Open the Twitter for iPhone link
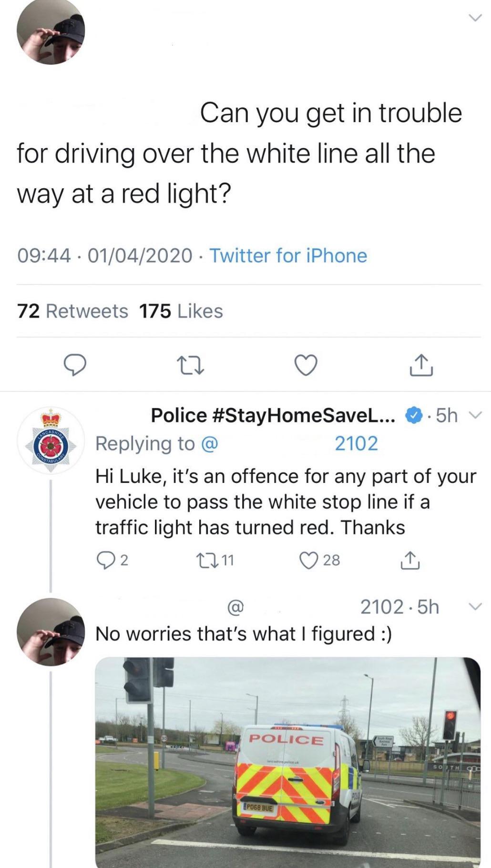The width and height of the screenshot is (491, 868). (288, 255)
